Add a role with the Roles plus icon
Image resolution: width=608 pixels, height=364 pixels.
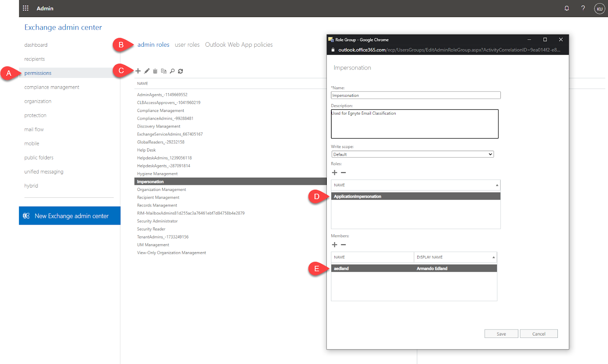[334, 173]
